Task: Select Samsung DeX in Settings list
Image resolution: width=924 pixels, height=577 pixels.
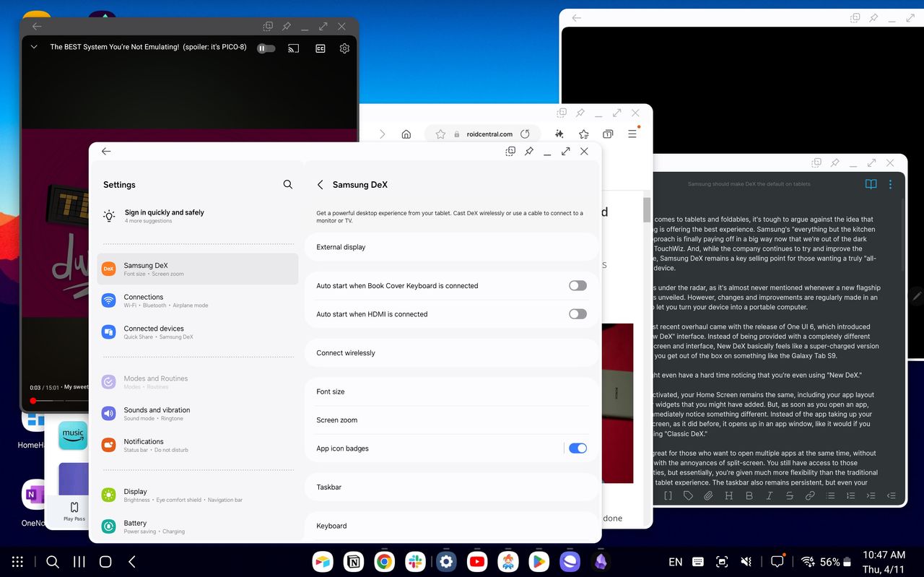Action: pos(198,269)
